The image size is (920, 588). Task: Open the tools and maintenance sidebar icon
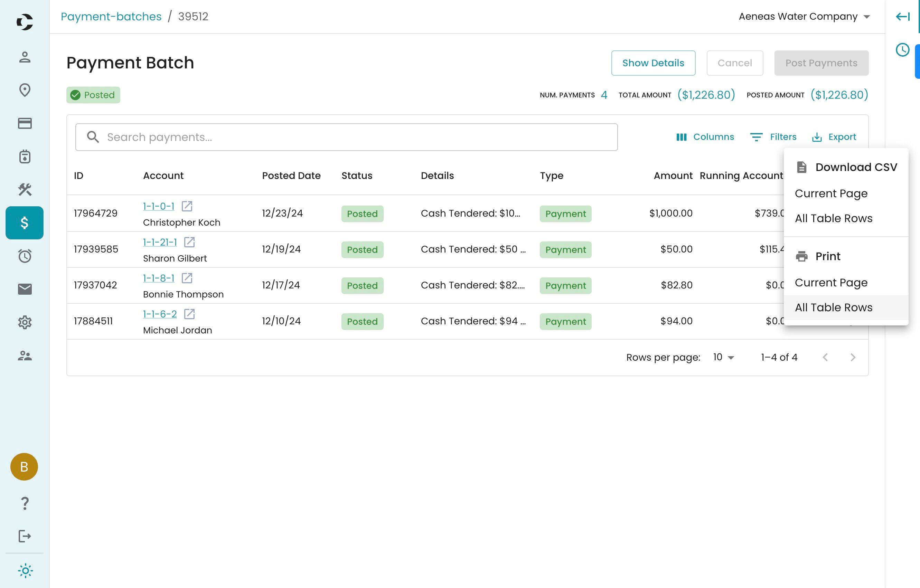(x=25, y=189)
